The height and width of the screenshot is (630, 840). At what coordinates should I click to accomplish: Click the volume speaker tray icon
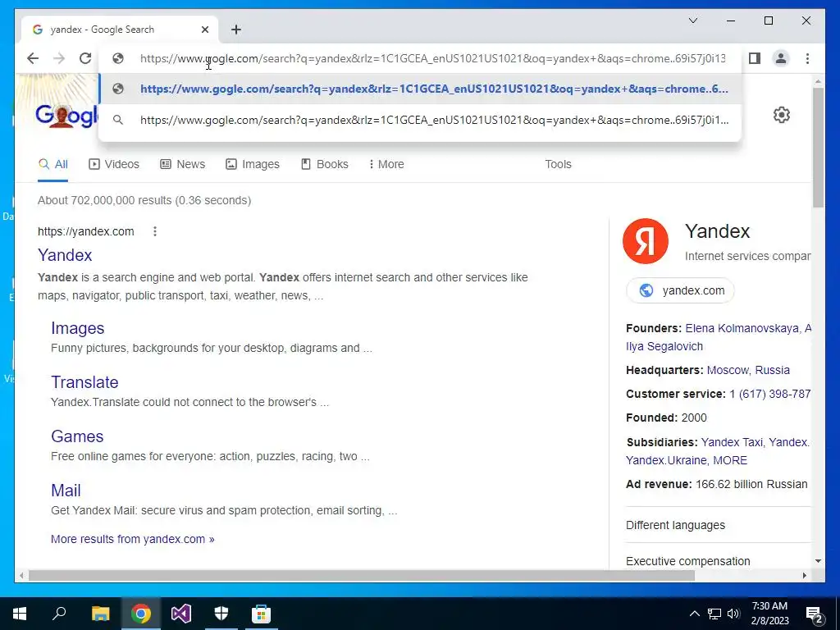tap(733, 614)
